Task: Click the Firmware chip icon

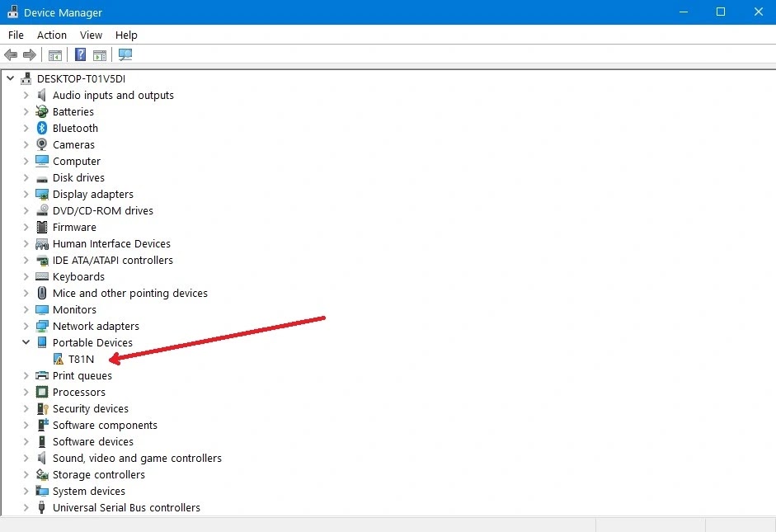Action: (x=42, y=227)
